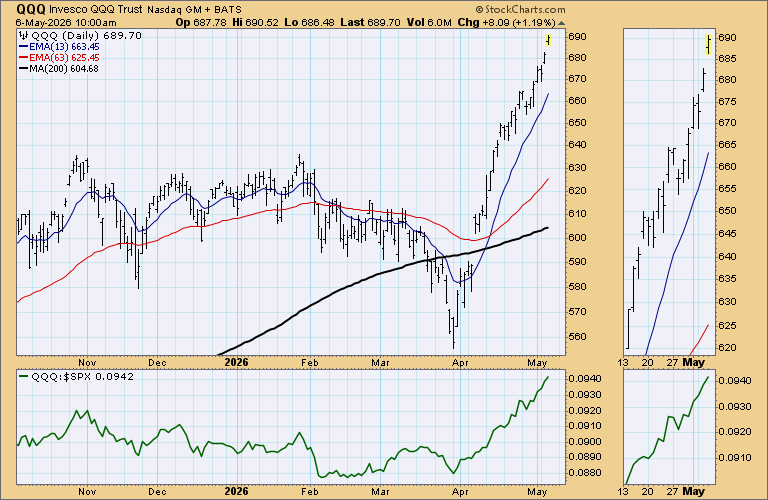Click the 'EMA(13) 663.45' legend entry
Image resolution: width=768 pixels, height=500 pixels.
pyautogui.click(x=64, y=47)
